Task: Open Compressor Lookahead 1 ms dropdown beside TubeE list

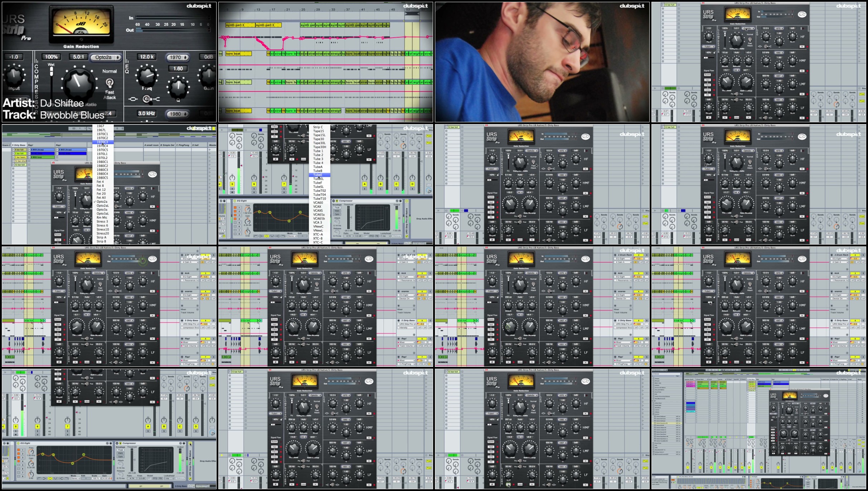Action: tap(385, 236)
